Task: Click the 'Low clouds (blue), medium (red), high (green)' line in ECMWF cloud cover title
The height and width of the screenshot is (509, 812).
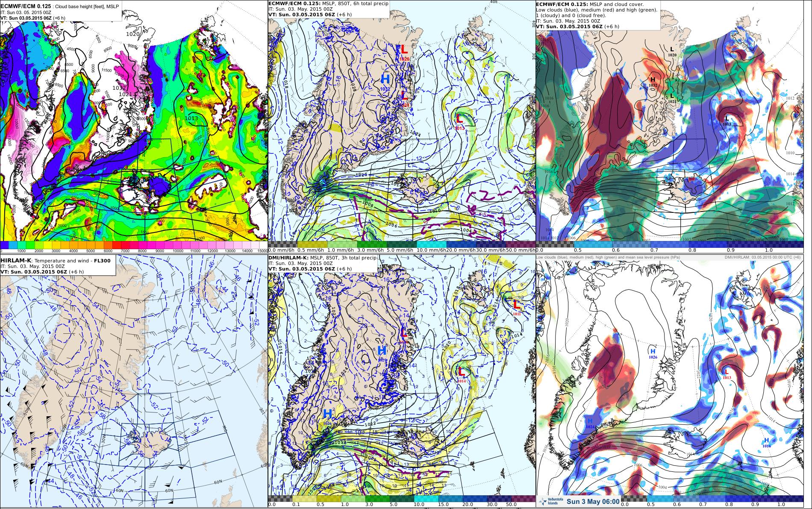Action: point(597,9)
